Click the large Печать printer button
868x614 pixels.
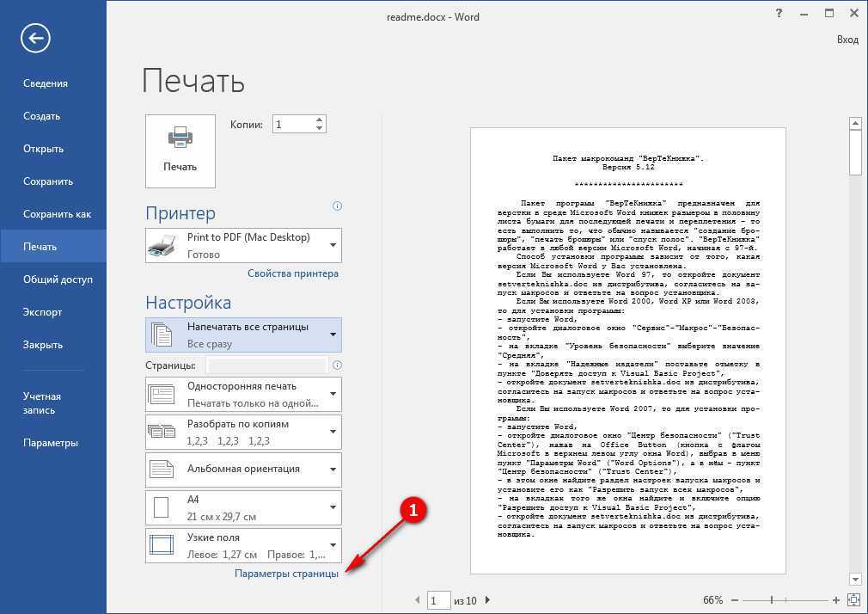tap(180, 151)
